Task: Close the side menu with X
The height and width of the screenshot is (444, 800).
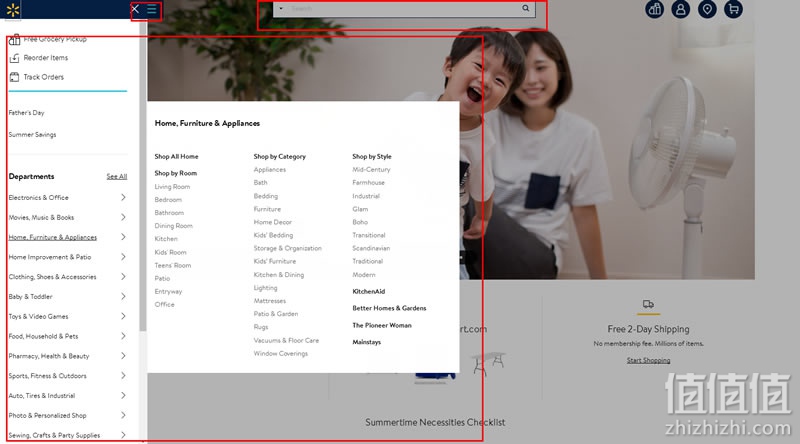Action: (x=135, y=9)
